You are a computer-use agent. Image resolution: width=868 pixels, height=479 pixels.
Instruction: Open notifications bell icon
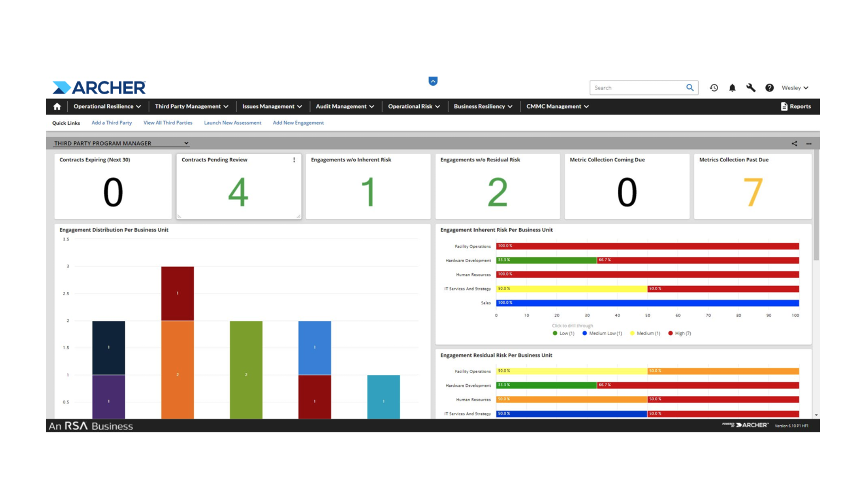click(x=732, y=88)
